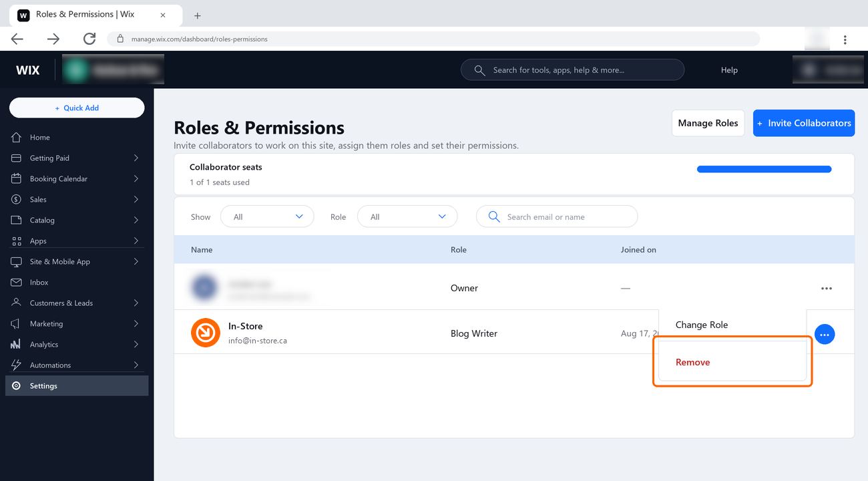868x481 pixels.
Task: Click the In-Store orange avatar
Action: pyautogui.click(x=206, y=333)
